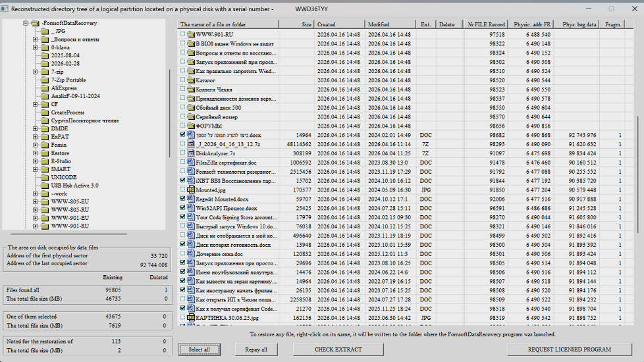Click the document icon of Regedit Mounted.docx

point(191,199)
